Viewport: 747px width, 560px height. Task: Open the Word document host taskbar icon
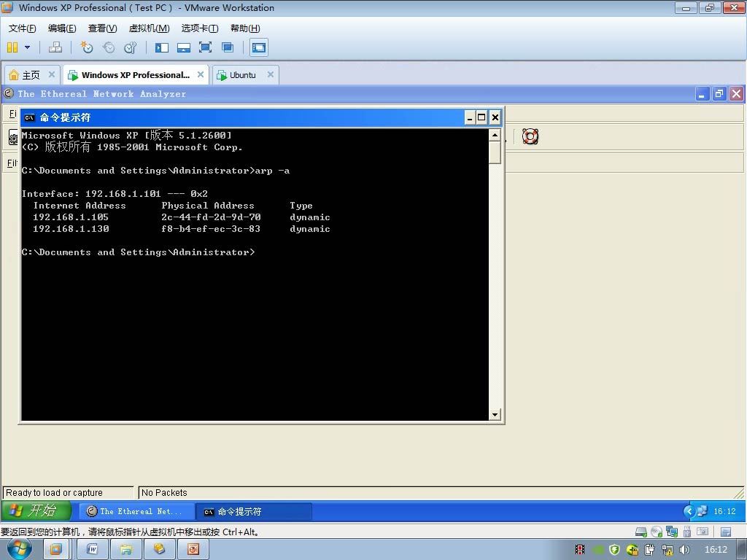[93, 550]
